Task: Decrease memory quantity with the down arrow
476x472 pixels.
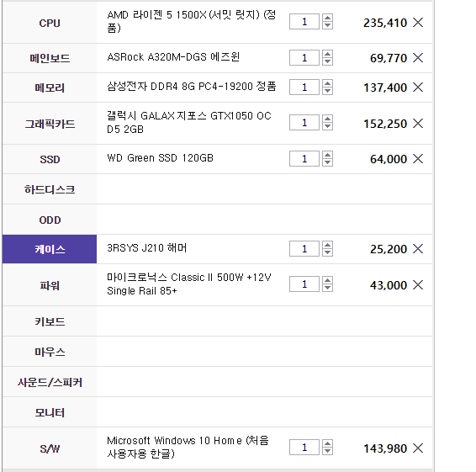Action: coord(327,91)
